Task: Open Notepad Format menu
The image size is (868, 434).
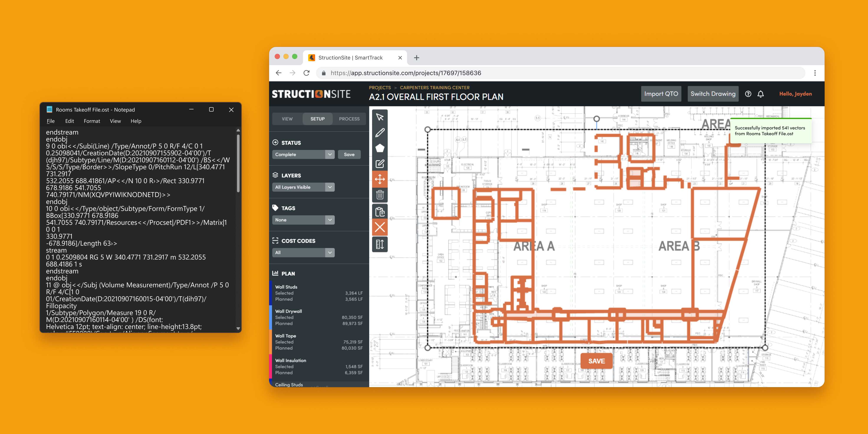Action: pyautogui.click(x=92, y=121)
